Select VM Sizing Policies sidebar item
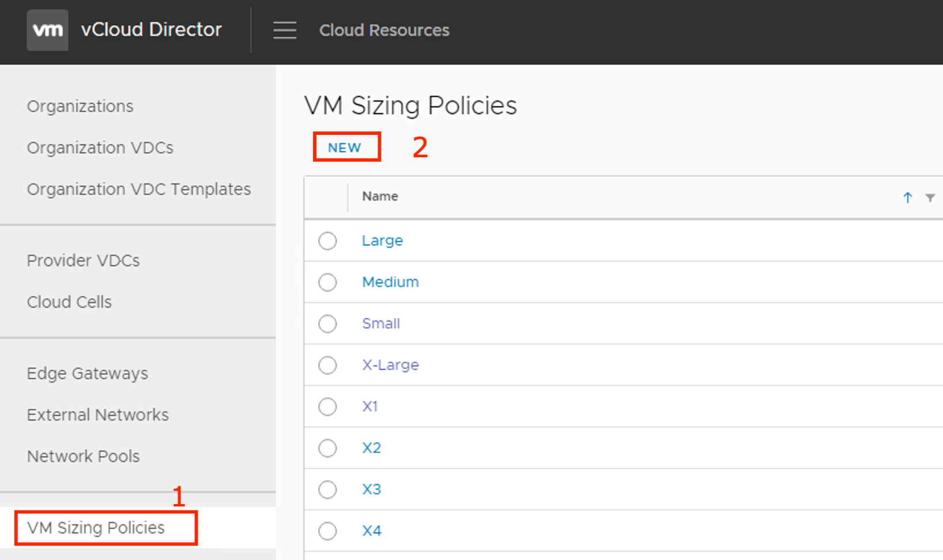This screenshot has height=560, width=943. 96,528
